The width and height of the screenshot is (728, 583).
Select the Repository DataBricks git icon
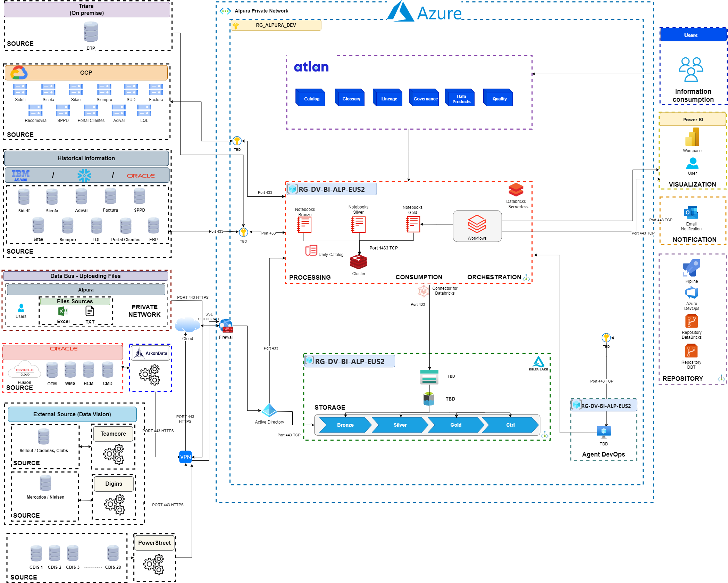(x=692, y=321)
